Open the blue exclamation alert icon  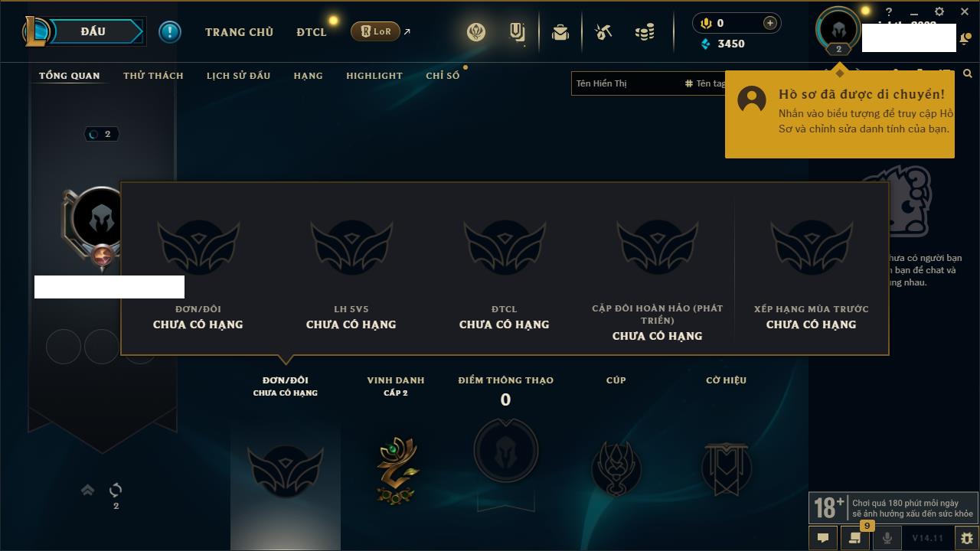point(170,31)
